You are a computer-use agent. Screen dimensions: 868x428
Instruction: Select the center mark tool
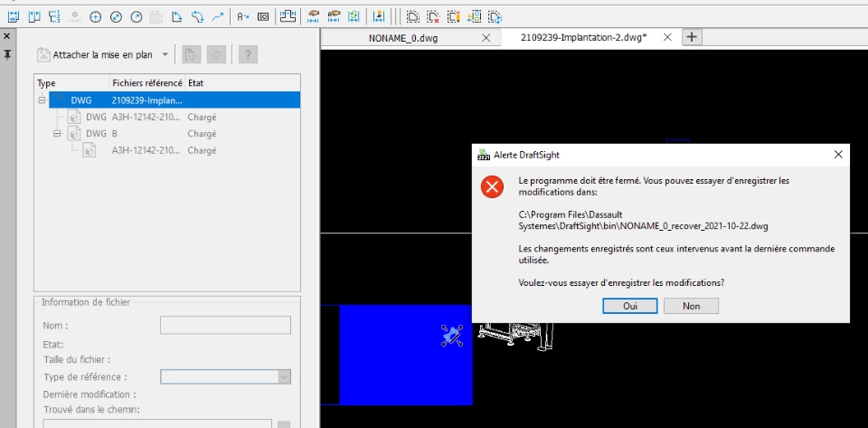pyautogui.click(x=95, y=17)
